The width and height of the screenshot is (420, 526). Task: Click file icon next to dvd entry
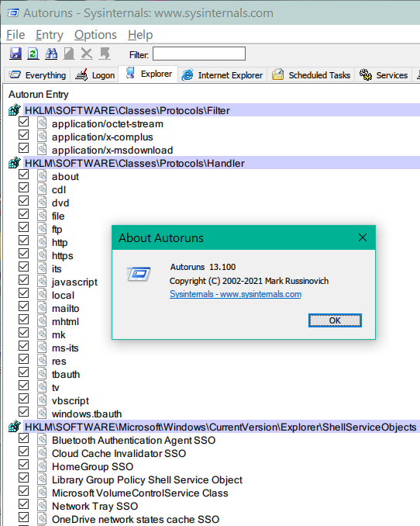click(x=42, y=202)
